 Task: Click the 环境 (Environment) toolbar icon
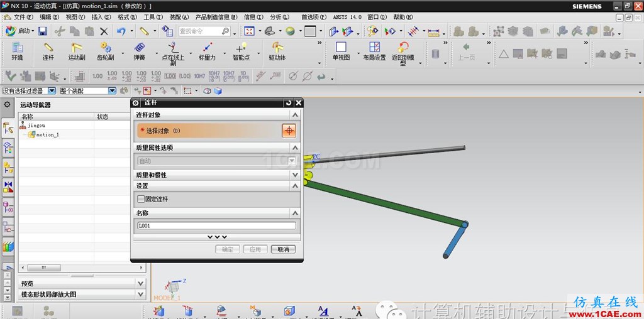(17, 51)
